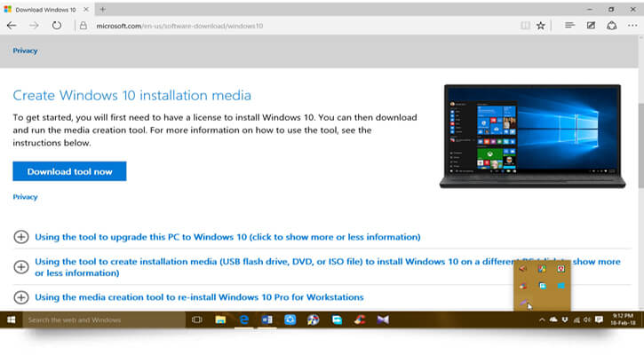Open the Windows Start menu

11,319
